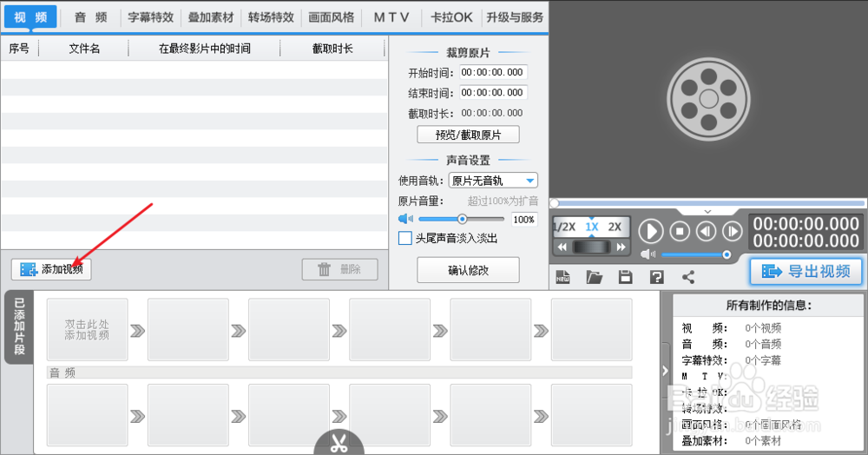
Task: Click the 在最终影片中的时间 column header
Action: 204,49
